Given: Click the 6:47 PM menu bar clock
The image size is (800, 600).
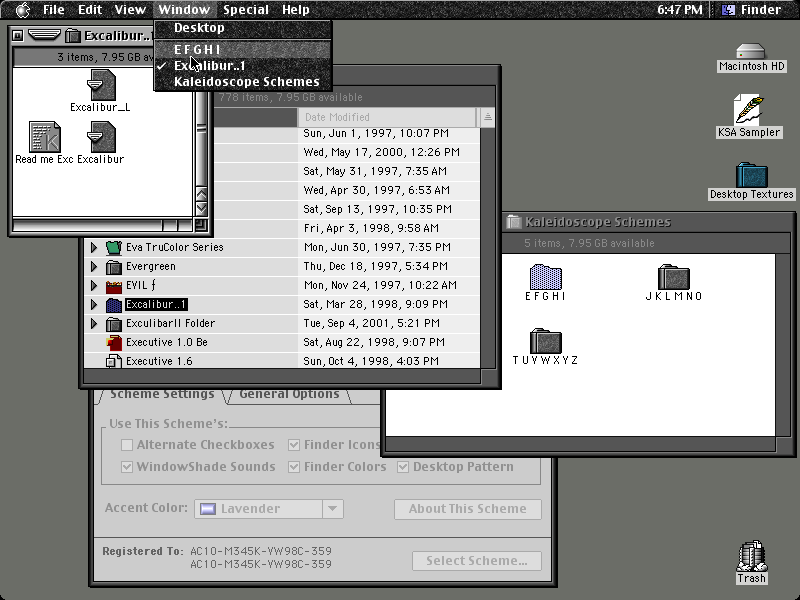Looking at the screenshot, I should click(680, 10).
